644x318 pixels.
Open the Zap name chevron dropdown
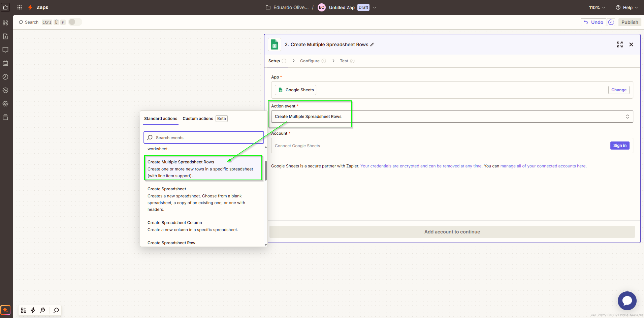click(375, 7)
